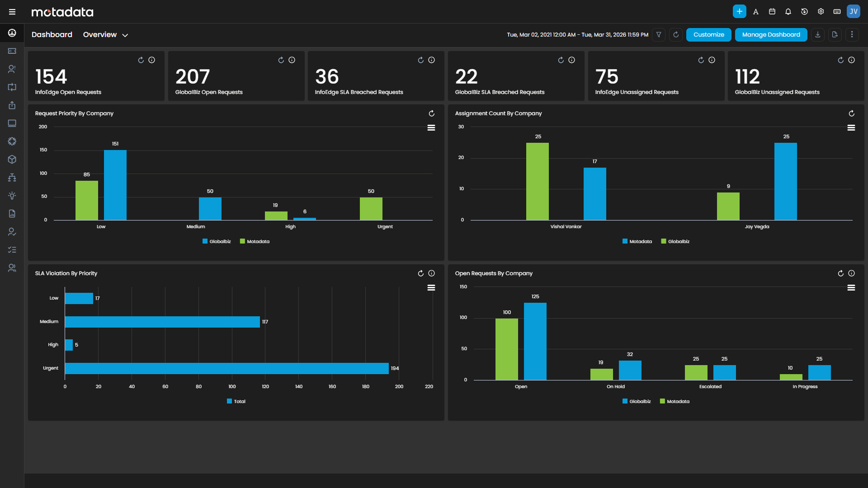The width and height of the screenshot is (868, 488).
Task: Select the asset monitor icon in sidebar
Action: coord(12,123)
